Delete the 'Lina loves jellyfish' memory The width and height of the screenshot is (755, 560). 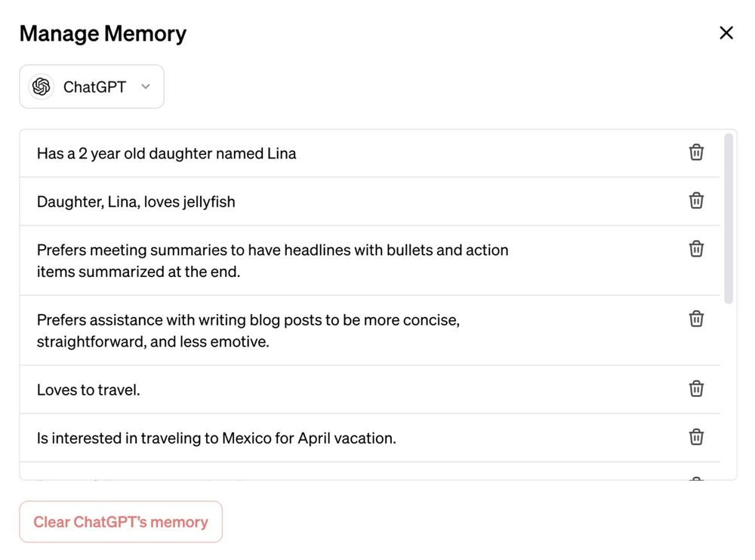696,201
